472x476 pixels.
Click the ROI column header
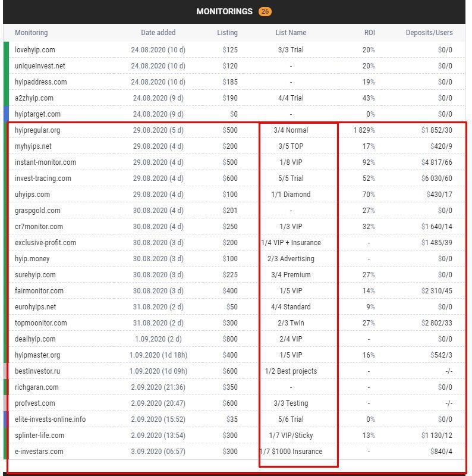point(370,33)
